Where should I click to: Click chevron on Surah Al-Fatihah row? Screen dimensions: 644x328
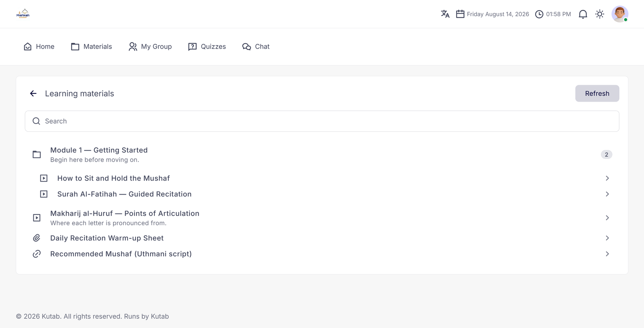(x=607, y=194)
